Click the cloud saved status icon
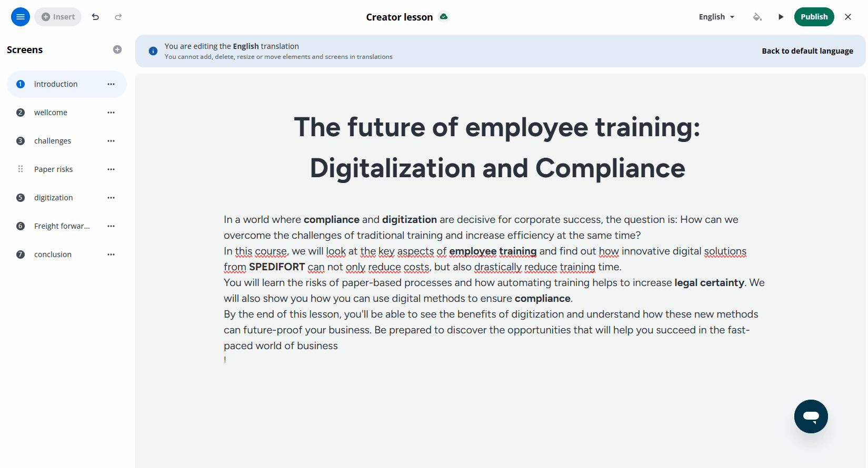Viewport: 868px width, 468px height. (444, 17)
